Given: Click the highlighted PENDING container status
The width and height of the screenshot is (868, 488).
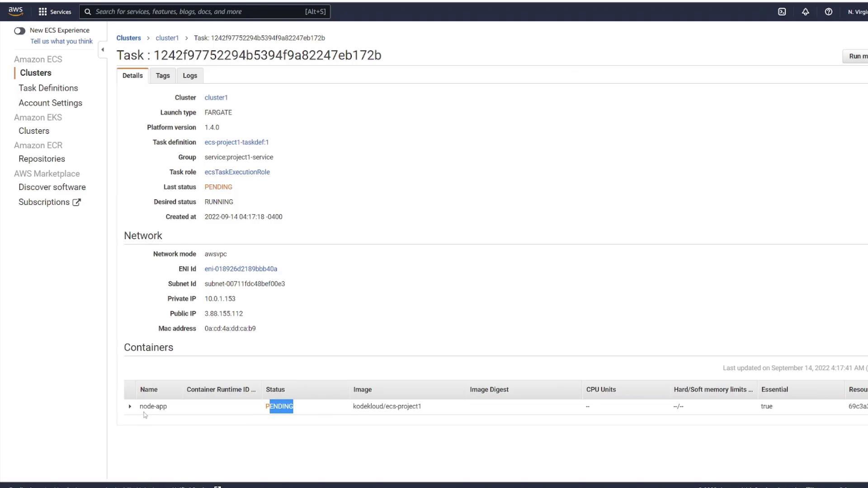Looking at the screenshot, I should point(279,406).
